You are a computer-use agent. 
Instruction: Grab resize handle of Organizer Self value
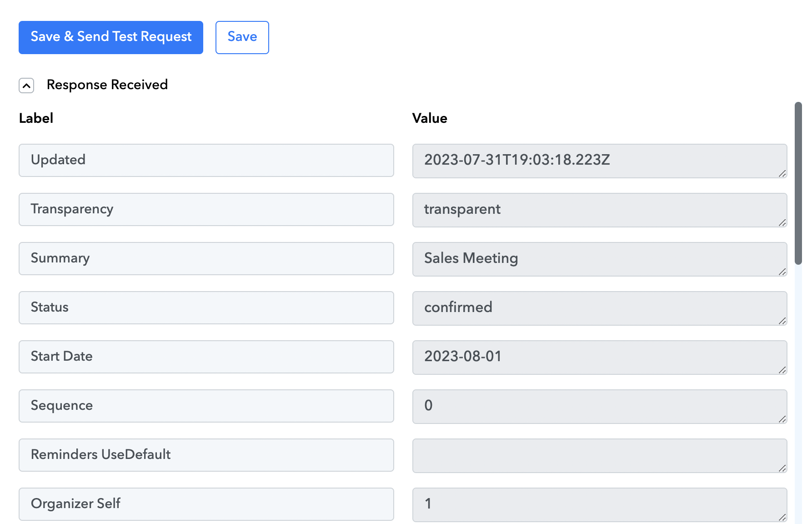click(x=782, y=517)
